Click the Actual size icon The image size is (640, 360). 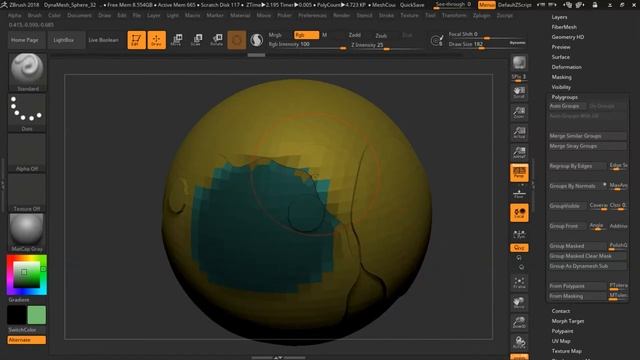pyautogui.click(x=519, y=132)
